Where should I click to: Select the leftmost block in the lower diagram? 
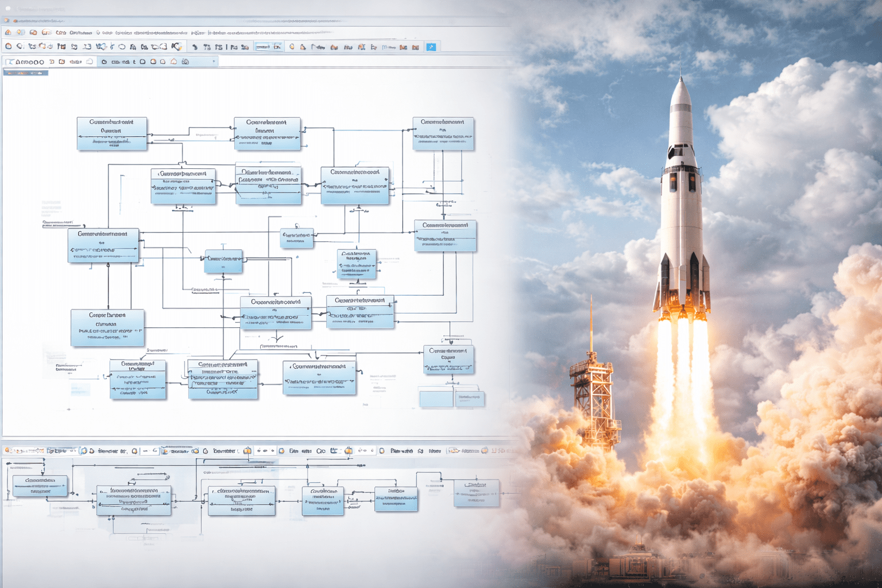(40, 486)
